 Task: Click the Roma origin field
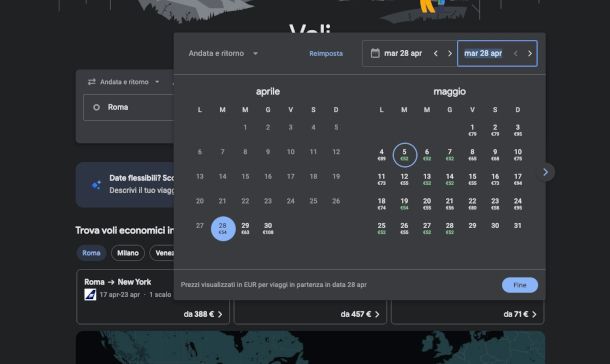coord(128,107)
